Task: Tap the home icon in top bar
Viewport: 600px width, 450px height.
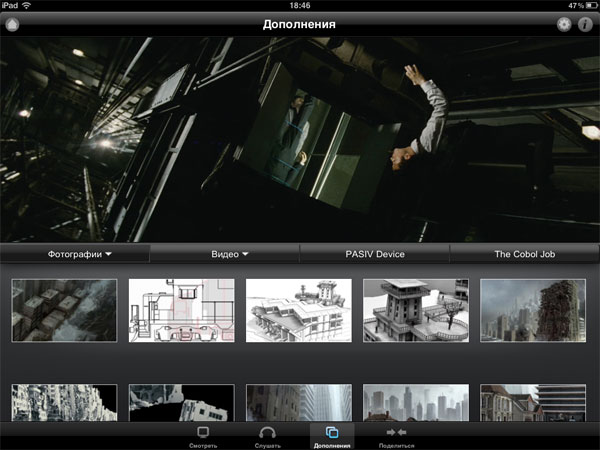Action: tap(12, 24)
